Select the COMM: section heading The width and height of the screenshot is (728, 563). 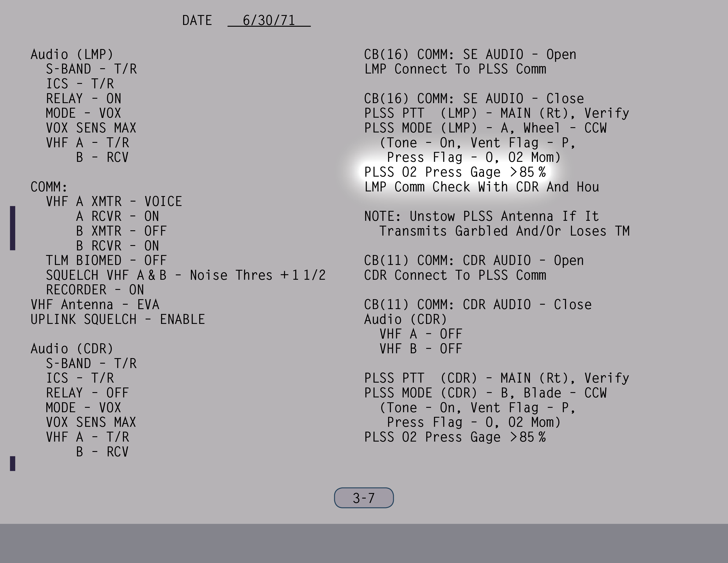click(x=49, y=187)
